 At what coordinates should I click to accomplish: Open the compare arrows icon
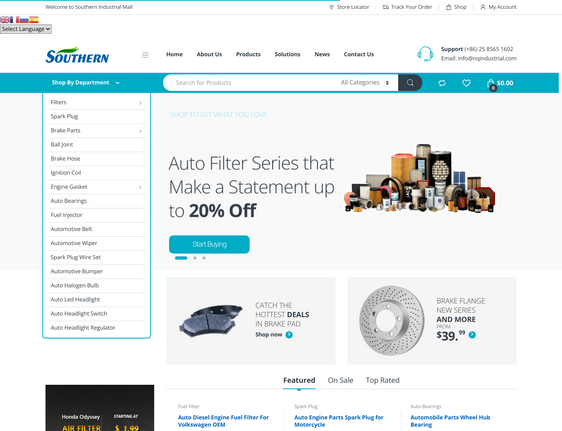[x=442, y=83]
